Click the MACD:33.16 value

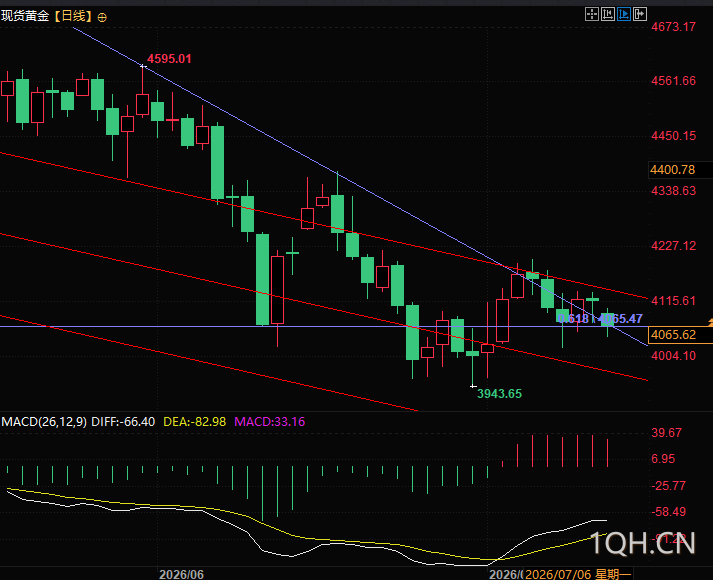[270, 422]
